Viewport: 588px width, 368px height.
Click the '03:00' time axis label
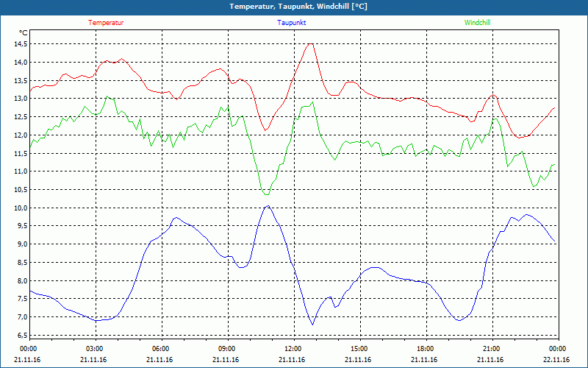click(96, 349)
